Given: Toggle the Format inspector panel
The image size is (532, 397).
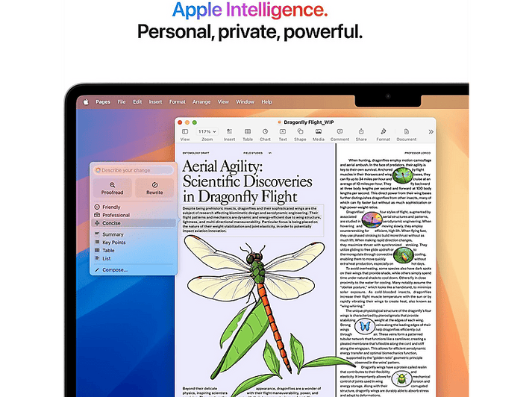Looking at the screenshot, I should (x=384, y=131).
